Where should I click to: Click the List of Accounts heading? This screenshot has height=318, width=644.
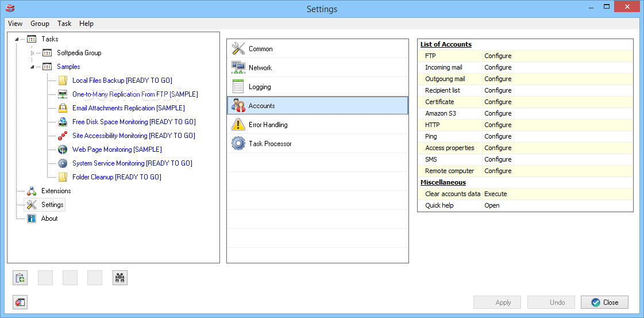pos(446,44)
